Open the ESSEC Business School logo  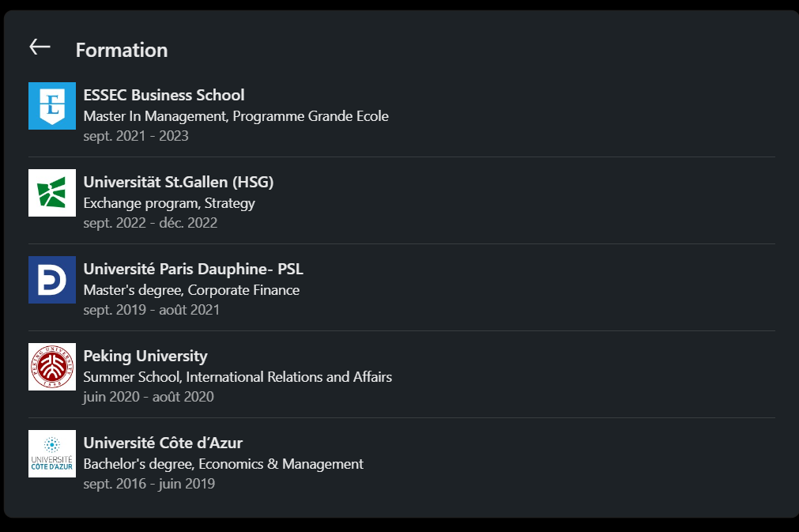click(x=52, y=106)
